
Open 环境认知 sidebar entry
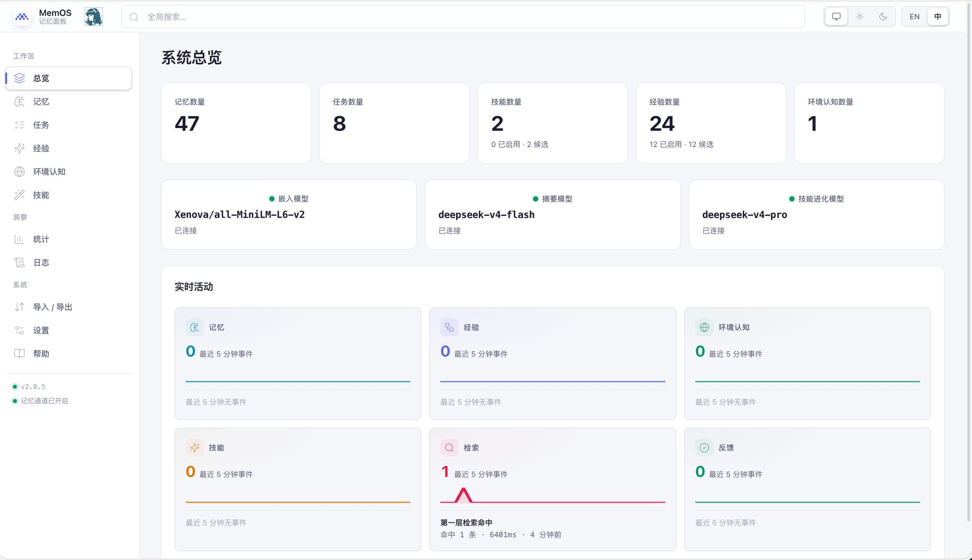[x=68, y=171]
